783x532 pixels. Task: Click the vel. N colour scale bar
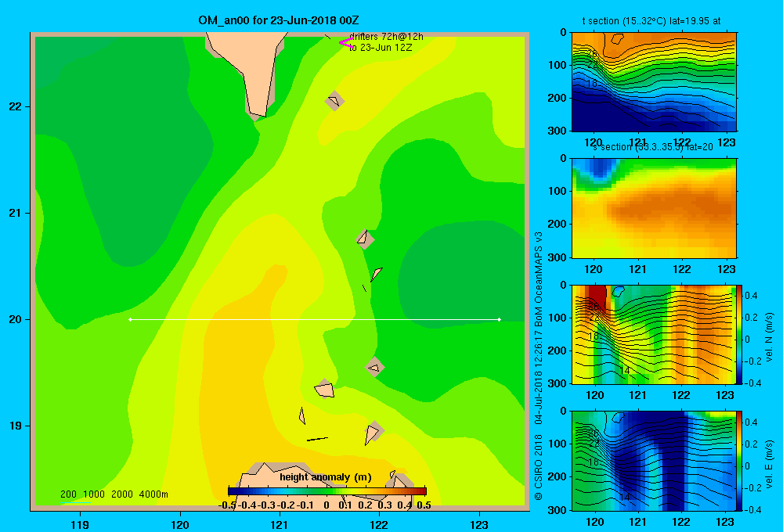(740, 334)
